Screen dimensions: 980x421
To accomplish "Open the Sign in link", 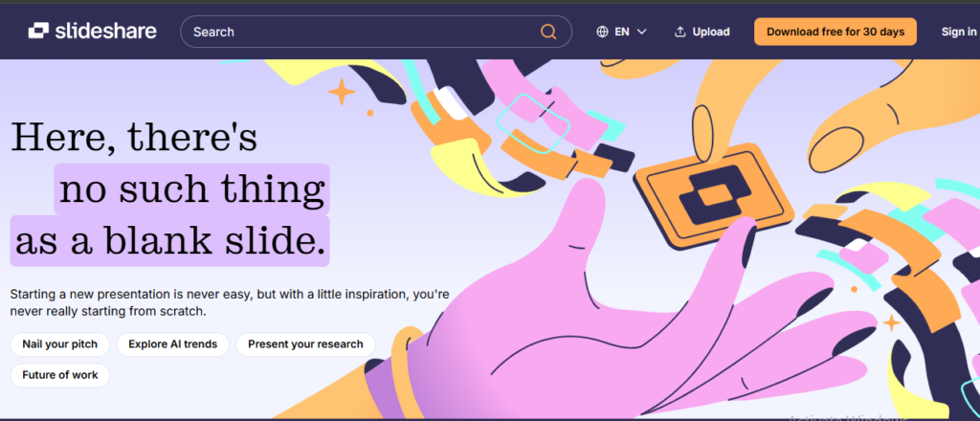I will click(959, 32).
